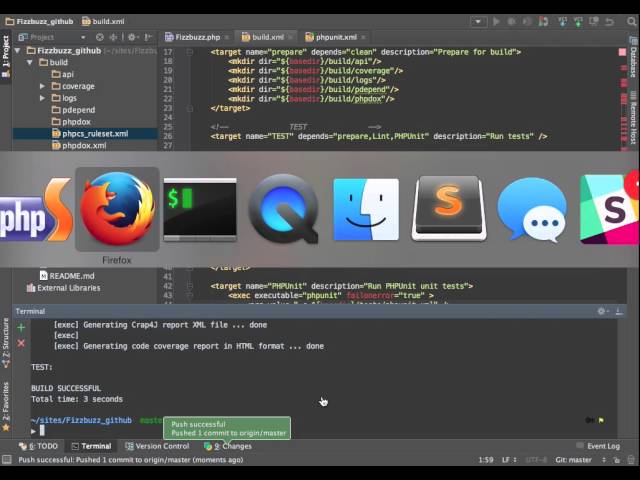The image size is (640, 480).
Task: Click the Debug icon in toolbar
Action: (x=511, y=21)
